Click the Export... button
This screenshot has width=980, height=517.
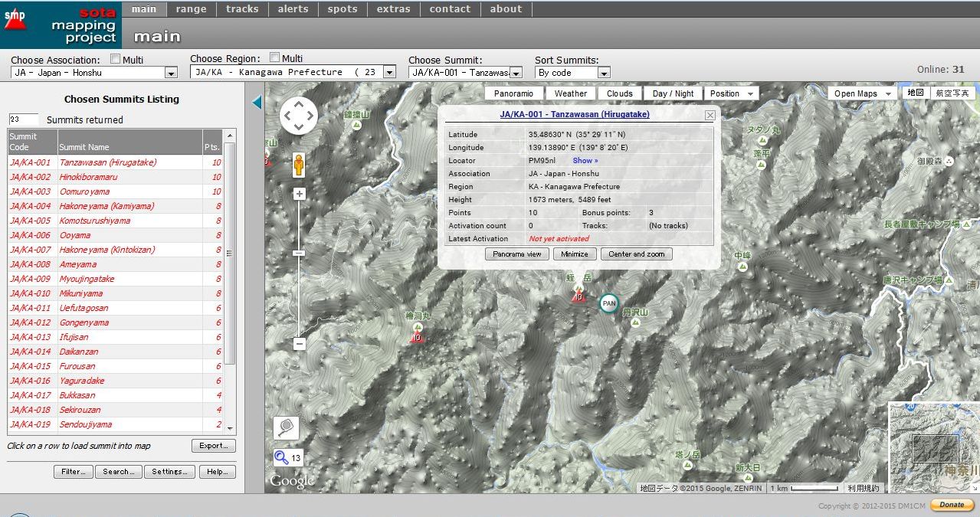click(214, 446)
